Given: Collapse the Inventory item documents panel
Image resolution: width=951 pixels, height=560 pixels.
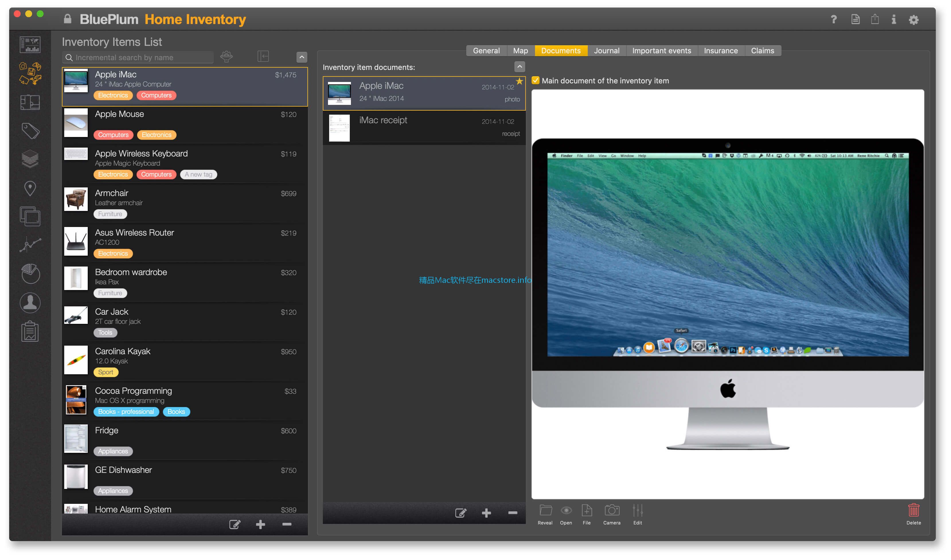Looking at the screenshot, I should tap(520, 67).
